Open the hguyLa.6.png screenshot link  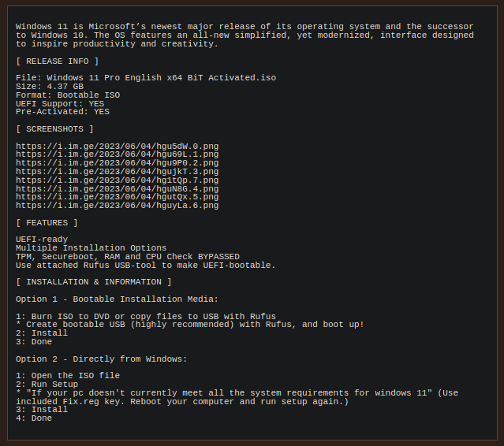coord(117,206)
